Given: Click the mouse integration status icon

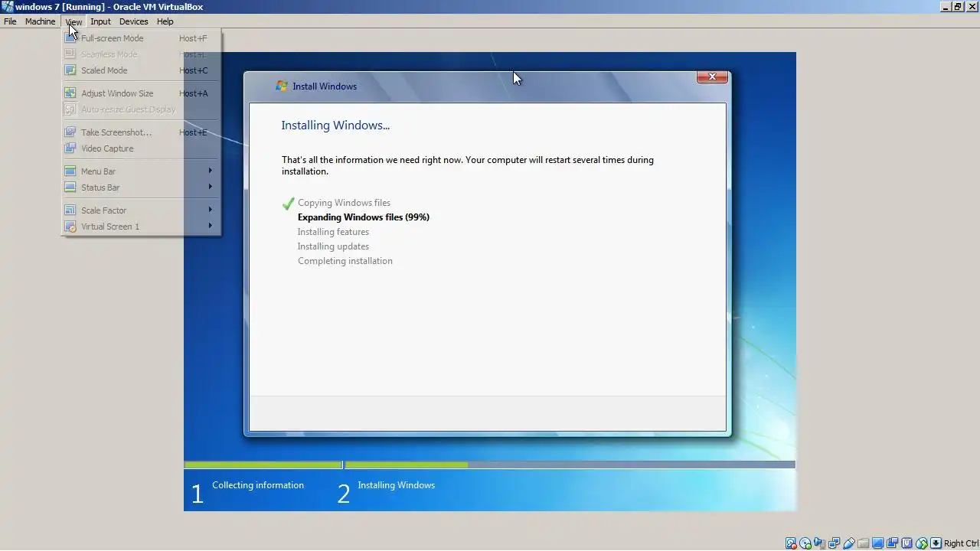Looking at the screenshot, I should coord(922,543).
